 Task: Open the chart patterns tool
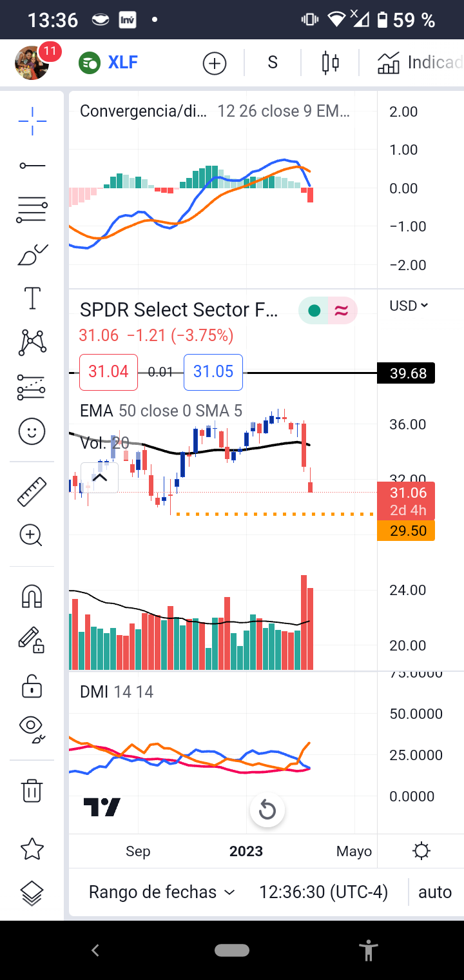pos(32,342)
